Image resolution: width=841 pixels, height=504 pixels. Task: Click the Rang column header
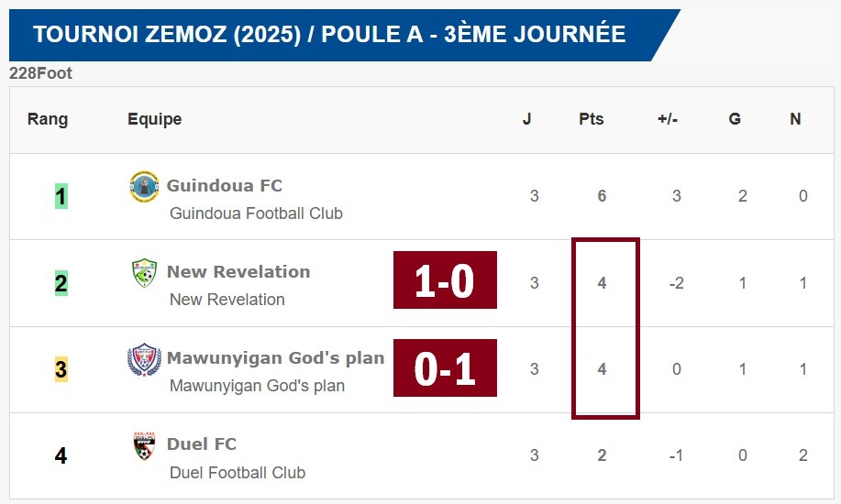click(48, 119)
